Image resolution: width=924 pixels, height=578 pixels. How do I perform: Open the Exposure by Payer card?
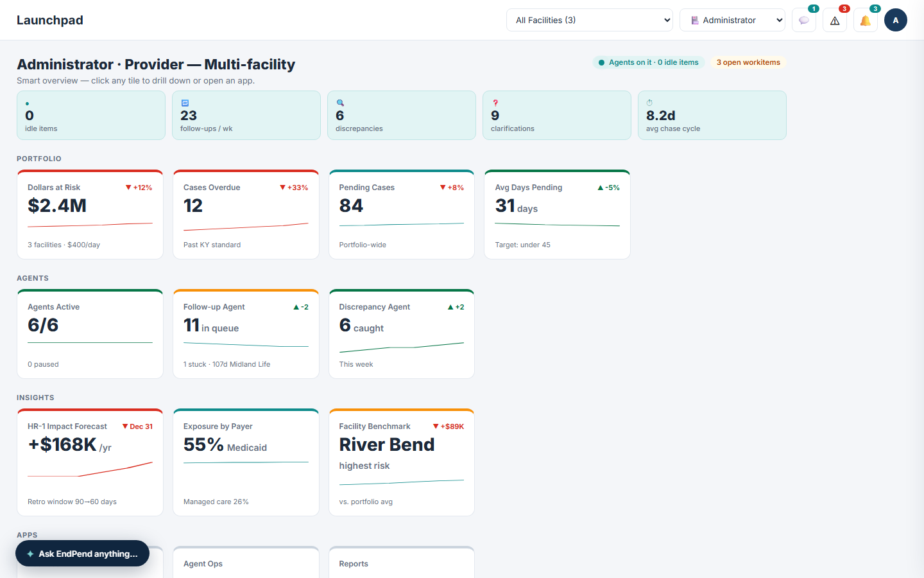pos(246,462)
